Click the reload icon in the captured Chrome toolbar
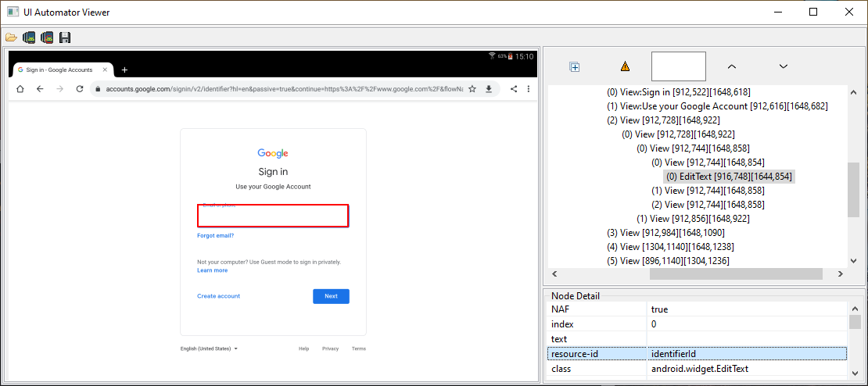The height and width of the screenshot is (386, 868). click(80, 88)
